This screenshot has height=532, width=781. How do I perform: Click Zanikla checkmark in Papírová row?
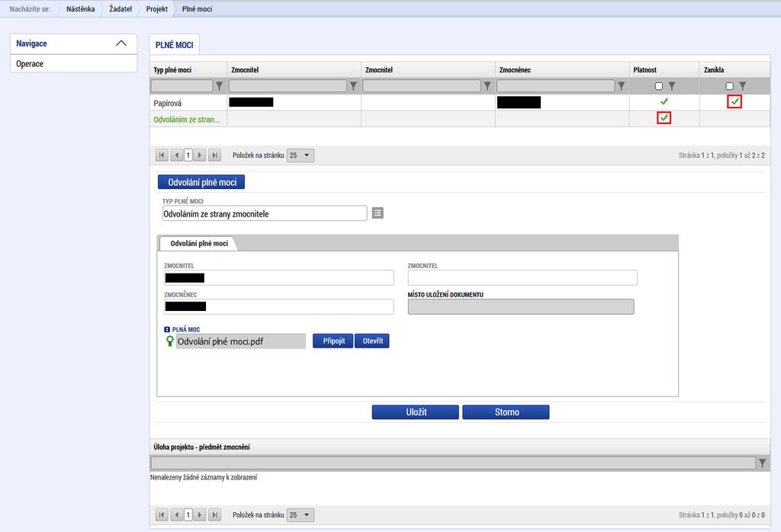click(734, 101)
